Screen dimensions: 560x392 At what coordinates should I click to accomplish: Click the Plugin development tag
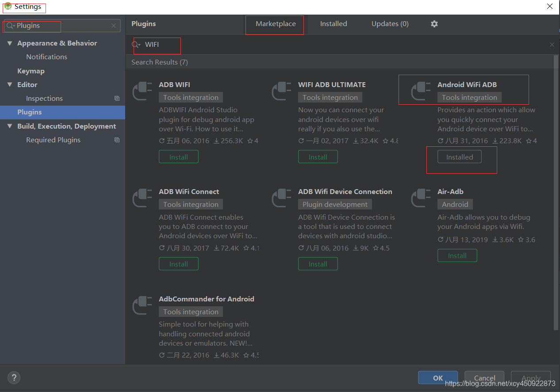335,205
